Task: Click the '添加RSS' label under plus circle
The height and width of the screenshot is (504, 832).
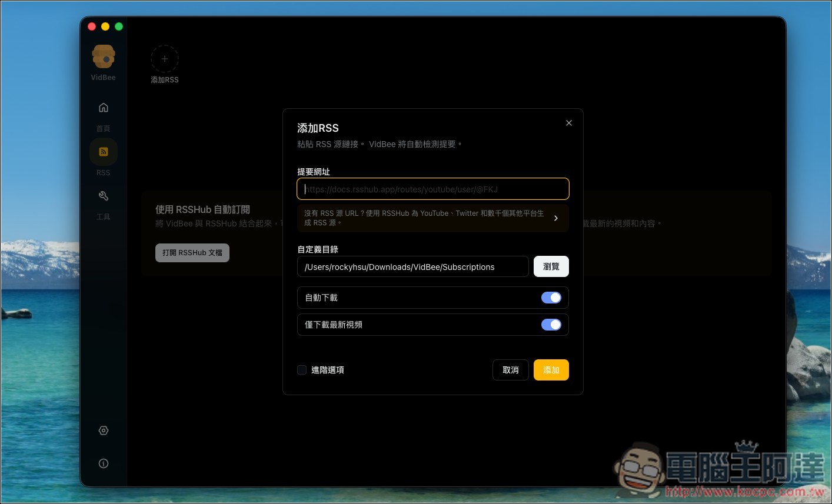Action: (165, 80)
